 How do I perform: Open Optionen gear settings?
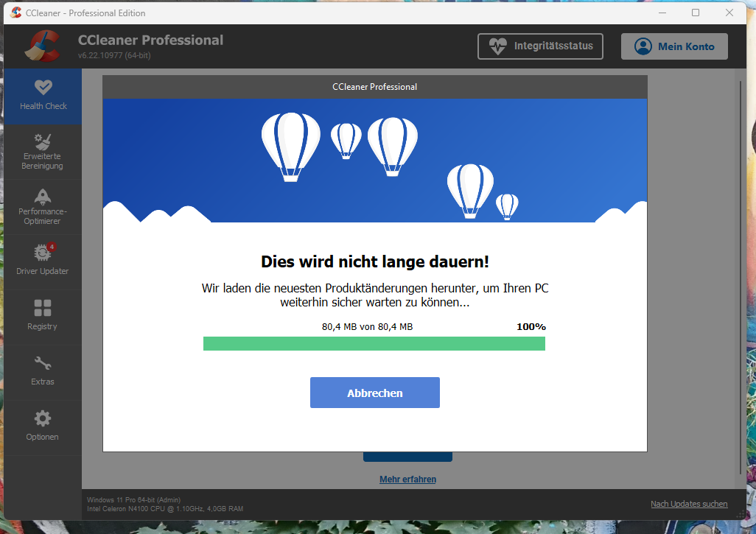pyautogui.click(x=42, y=426)
